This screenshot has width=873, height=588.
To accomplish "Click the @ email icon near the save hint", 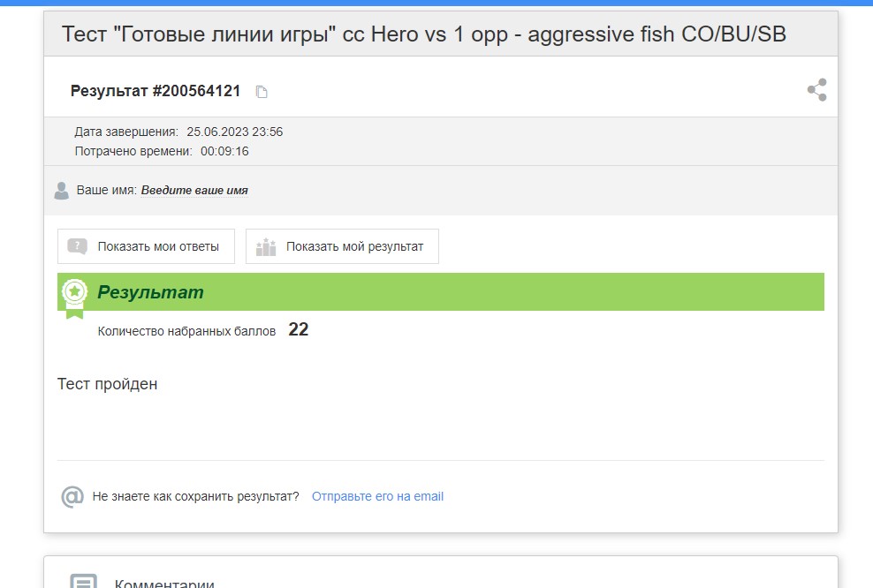I will 72,496.
